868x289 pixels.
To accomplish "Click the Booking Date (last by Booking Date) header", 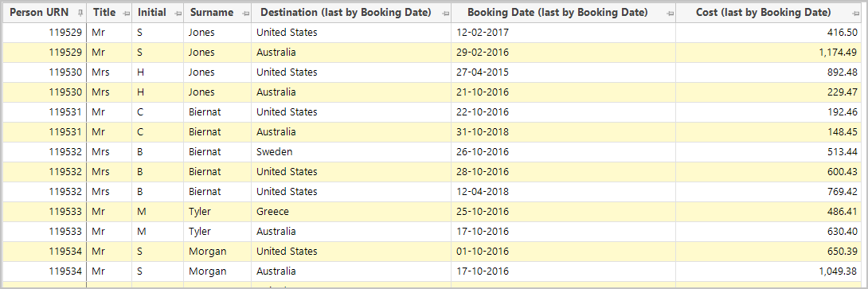I will pyautogui.click(x=557, y=12).
